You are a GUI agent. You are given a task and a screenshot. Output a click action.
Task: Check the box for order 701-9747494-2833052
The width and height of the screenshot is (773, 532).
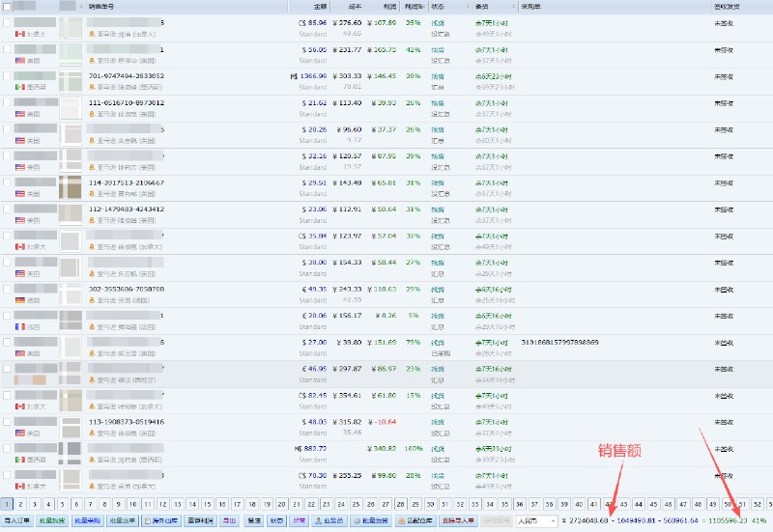(8, 75)
